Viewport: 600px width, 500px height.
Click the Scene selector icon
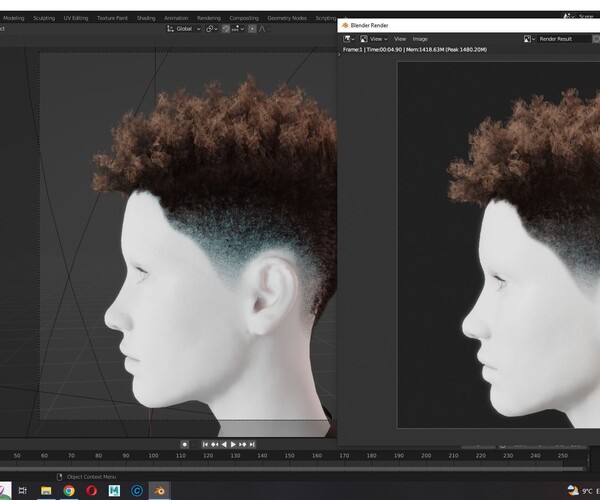coord(569,17)
